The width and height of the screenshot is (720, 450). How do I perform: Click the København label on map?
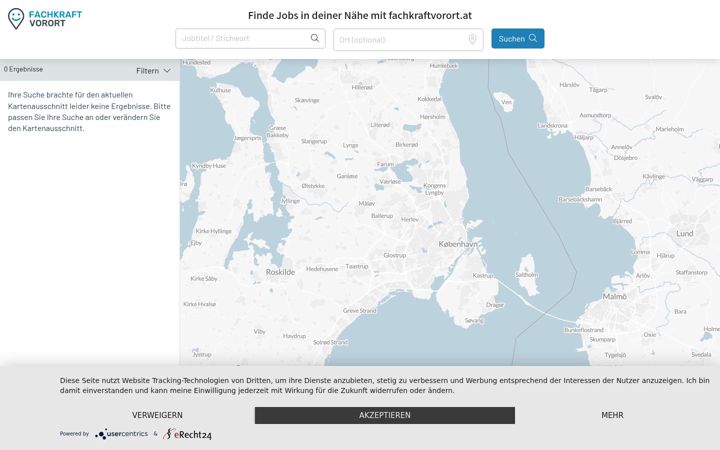(458, 244)
